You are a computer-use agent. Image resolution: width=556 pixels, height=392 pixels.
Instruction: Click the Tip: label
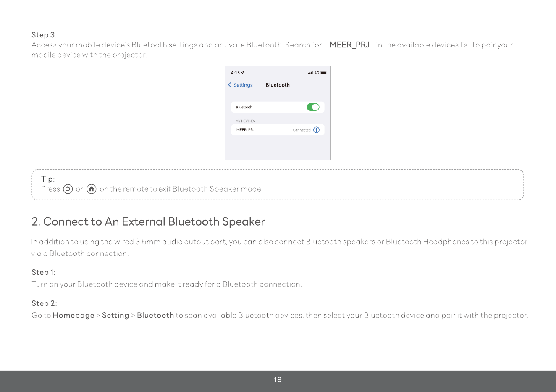tap(48, 179)
